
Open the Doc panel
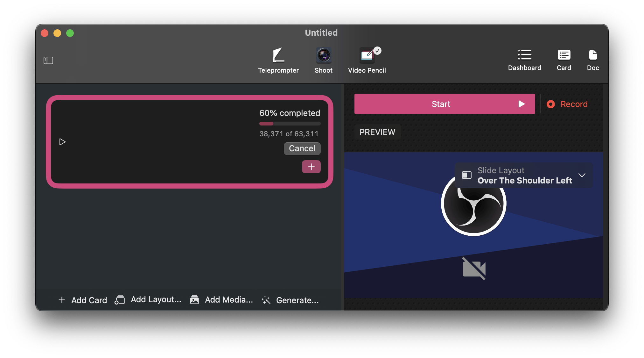coord(593,60)
